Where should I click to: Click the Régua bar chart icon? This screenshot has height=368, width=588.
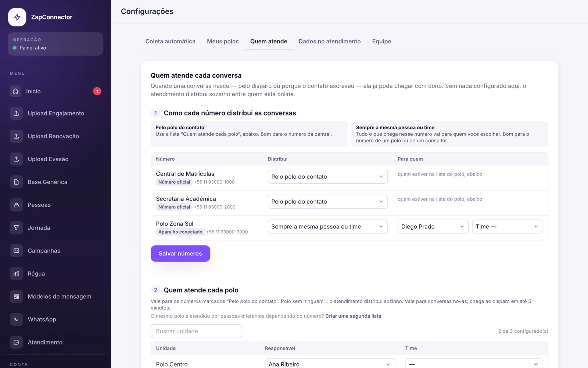click(16, 273)
